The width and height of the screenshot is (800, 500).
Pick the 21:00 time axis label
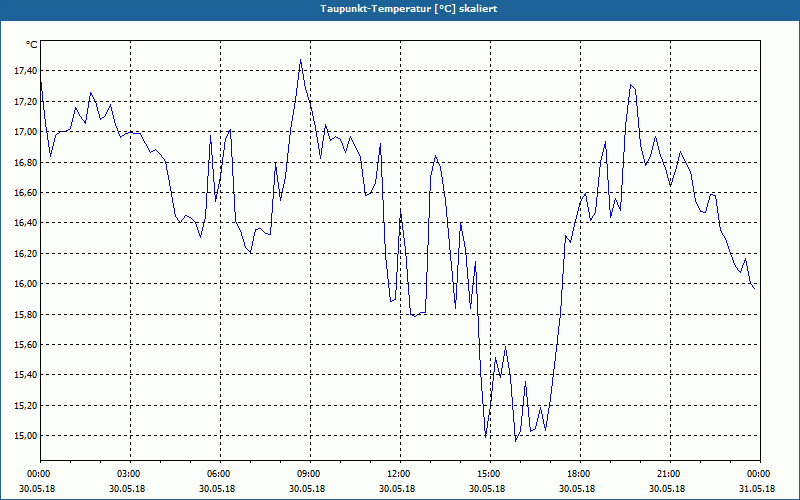[667, 474]
